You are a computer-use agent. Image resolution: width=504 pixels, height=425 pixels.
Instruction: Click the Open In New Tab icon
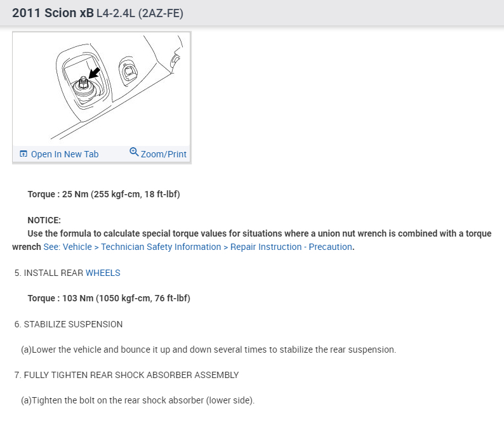point(23,154)
